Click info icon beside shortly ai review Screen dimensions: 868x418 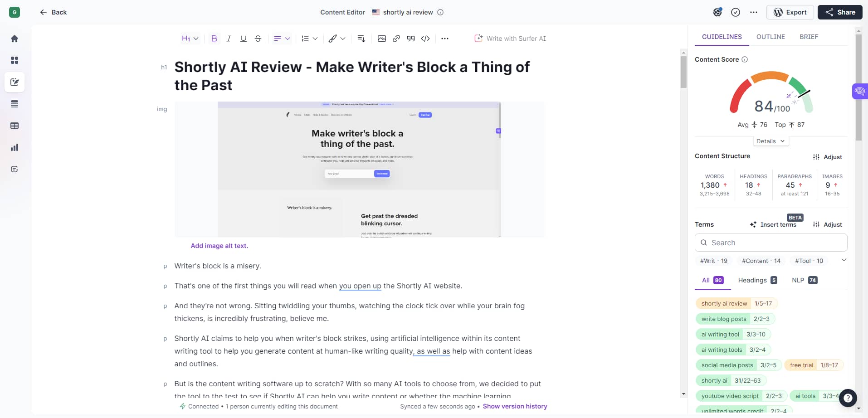[x=440, y=12]
